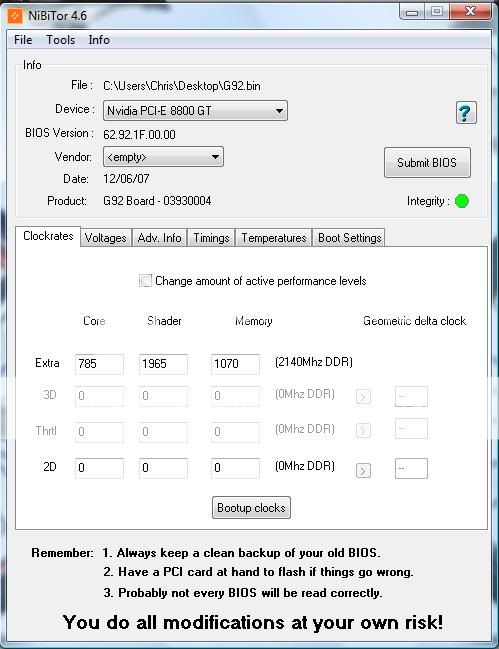Click the Extra Memory clock field 1070
This screenshot has height=649, width=499.
click(x=235, y=364)
